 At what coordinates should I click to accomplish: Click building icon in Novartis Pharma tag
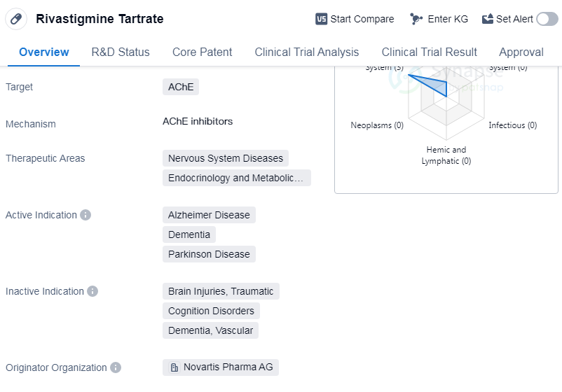[174, 367]
